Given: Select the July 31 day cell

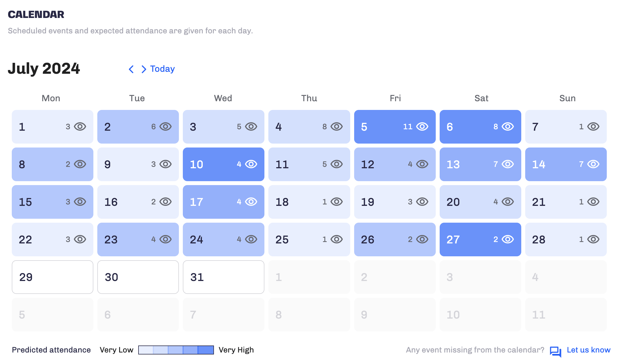Looking at the screenshot, I should tap(223, 277).
